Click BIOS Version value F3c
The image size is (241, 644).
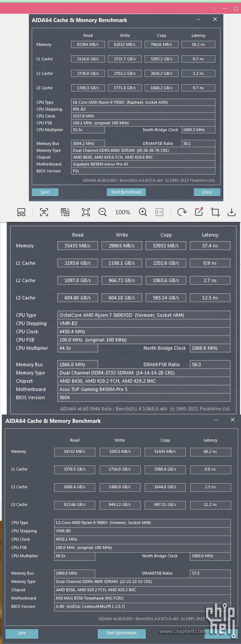tap(143, 171)
